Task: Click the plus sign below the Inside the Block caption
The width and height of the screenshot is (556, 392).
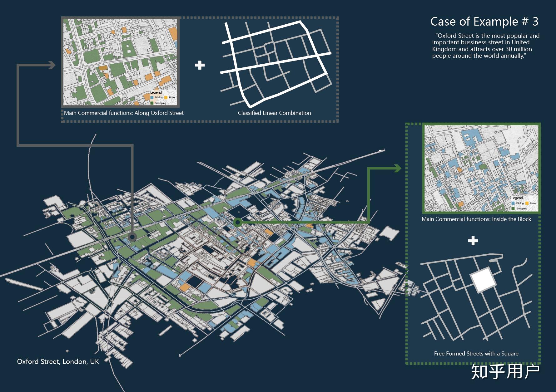Action: click(473, 241)
